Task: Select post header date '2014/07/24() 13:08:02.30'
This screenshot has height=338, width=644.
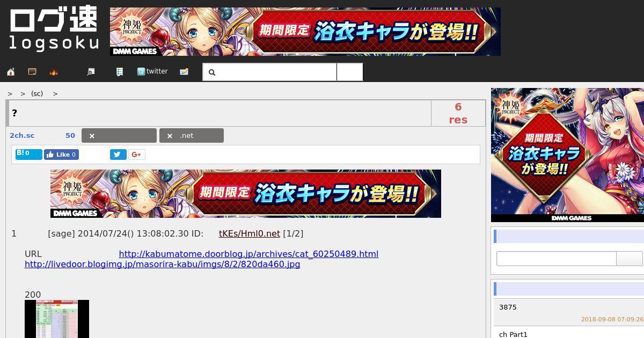Action: click(133, 234)
